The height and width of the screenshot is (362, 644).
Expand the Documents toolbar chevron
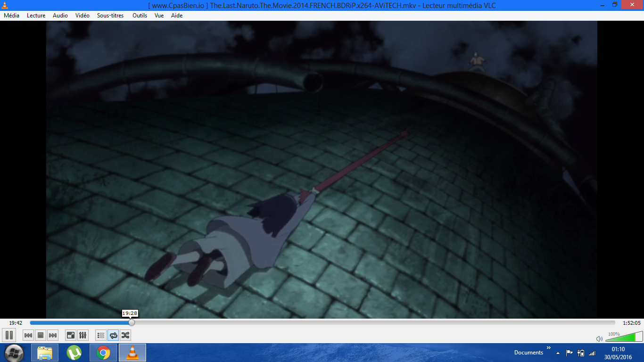pos(549,348)
